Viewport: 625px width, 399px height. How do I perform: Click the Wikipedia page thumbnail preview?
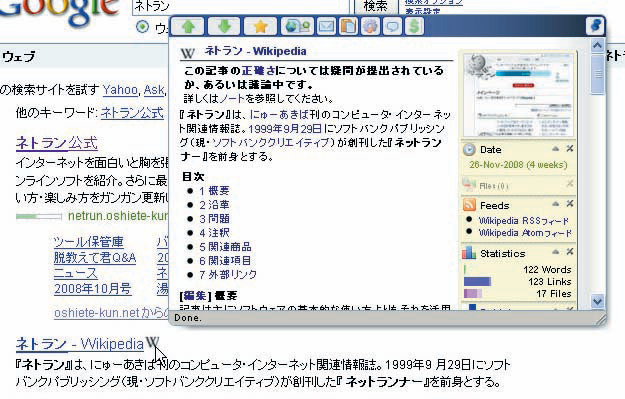(518, 94)
